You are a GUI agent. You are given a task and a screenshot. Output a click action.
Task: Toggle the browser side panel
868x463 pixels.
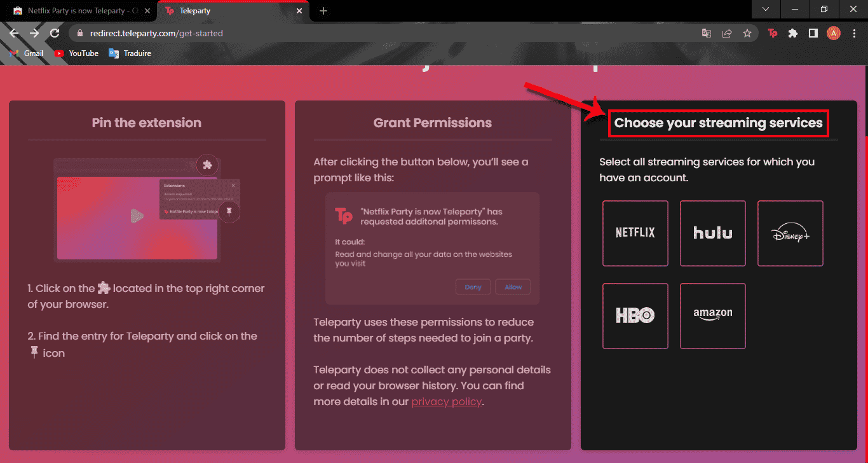pyautogui.click(x=813, y=33)
